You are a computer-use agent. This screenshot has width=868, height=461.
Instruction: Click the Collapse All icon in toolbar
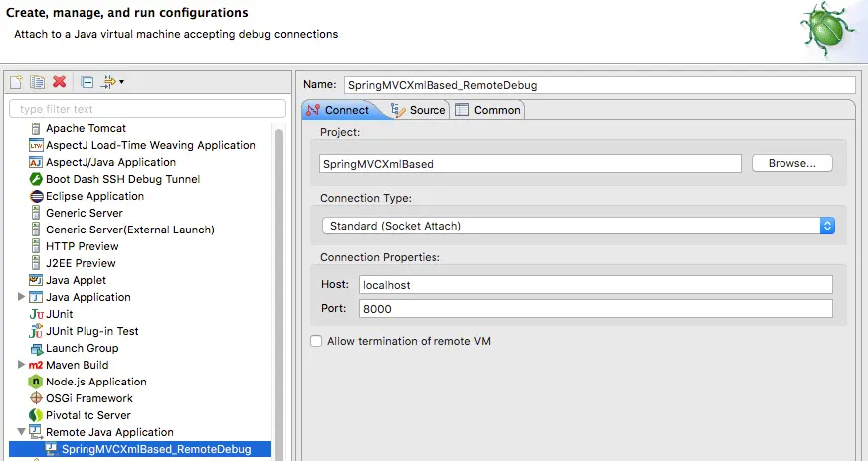coord(87,81)
